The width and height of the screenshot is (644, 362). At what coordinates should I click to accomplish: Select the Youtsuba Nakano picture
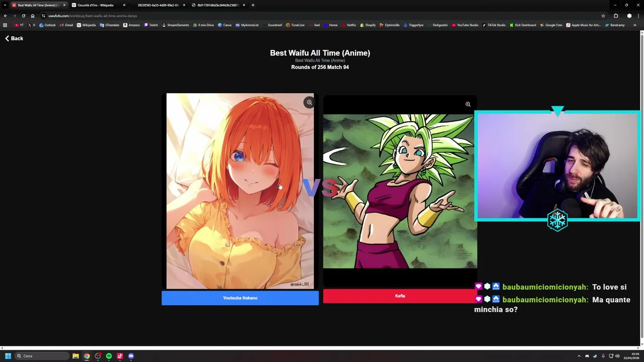click(x=240, y=191)
